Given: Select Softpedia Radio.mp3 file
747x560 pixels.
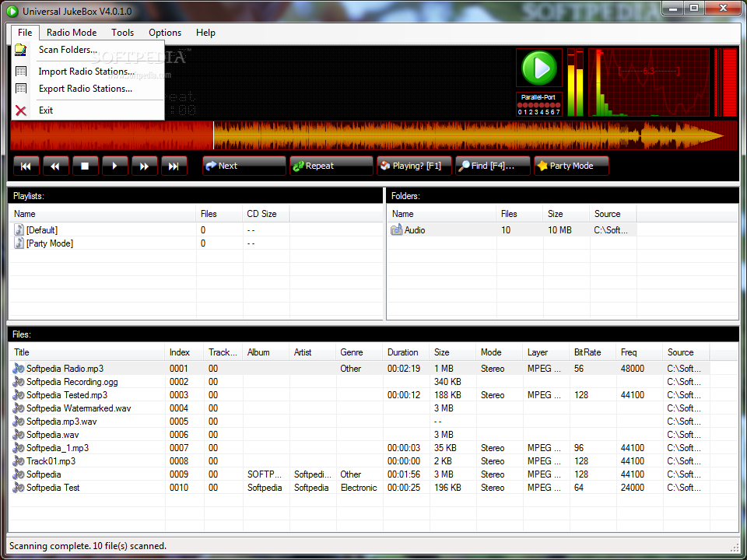Looking at the screenshot, I should click(x=65, y=369).
